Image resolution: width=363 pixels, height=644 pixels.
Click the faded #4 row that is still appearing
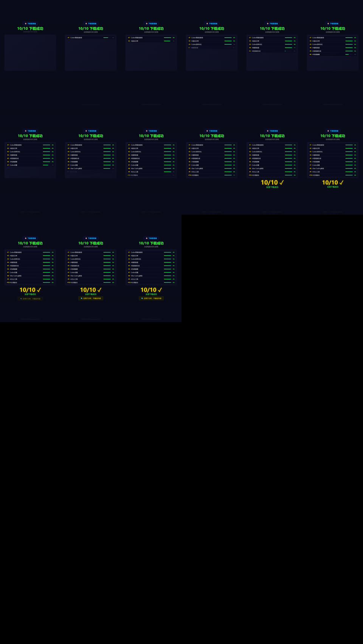pyautogui.click(x=212, y=48)
